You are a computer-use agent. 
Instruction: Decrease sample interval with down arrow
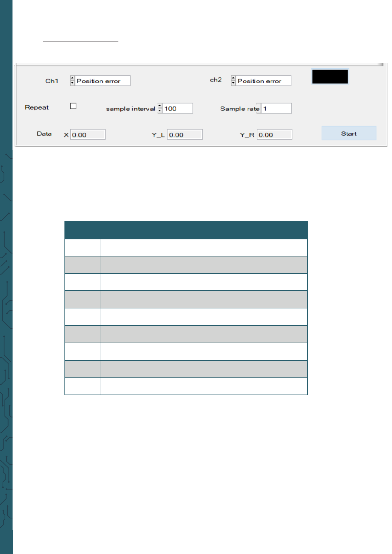click(160, 111)
